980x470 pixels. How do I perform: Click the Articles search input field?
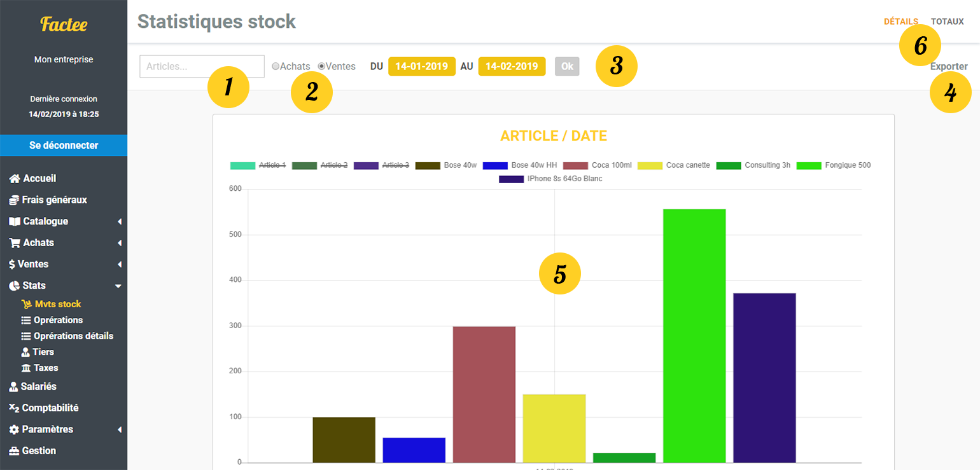point(202,67)
